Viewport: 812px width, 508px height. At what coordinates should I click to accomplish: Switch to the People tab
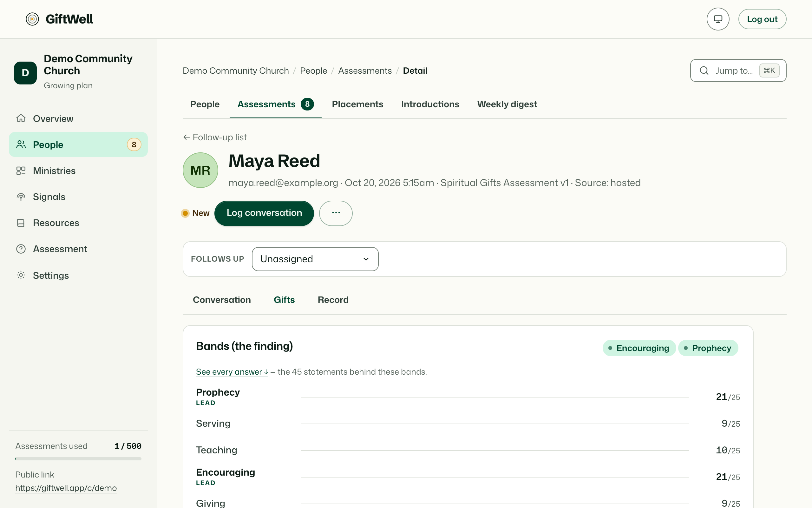(x=205, y=104)
